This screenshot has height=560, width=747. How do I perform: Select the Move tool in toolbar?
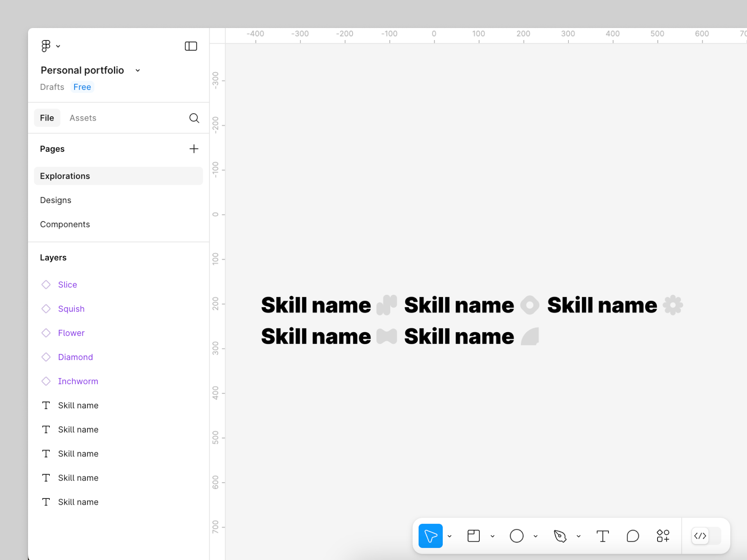(430, 536)
